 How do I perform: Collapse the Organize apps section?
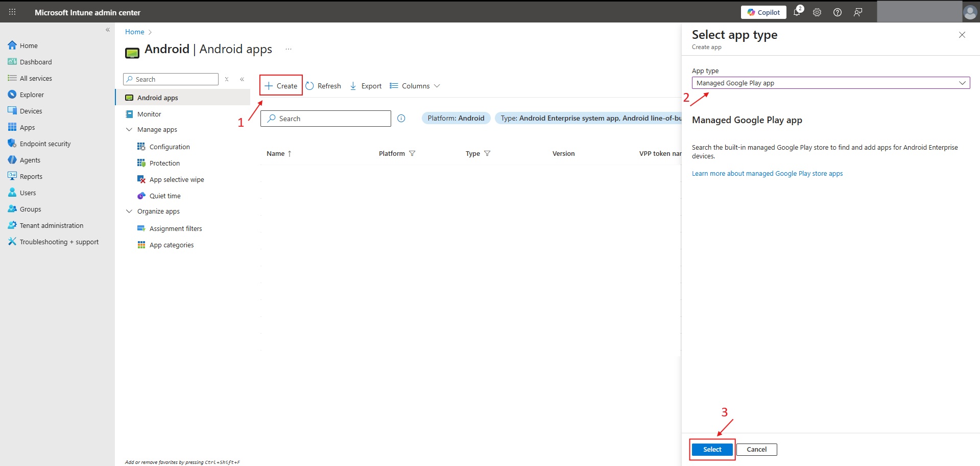pos(129,212)
